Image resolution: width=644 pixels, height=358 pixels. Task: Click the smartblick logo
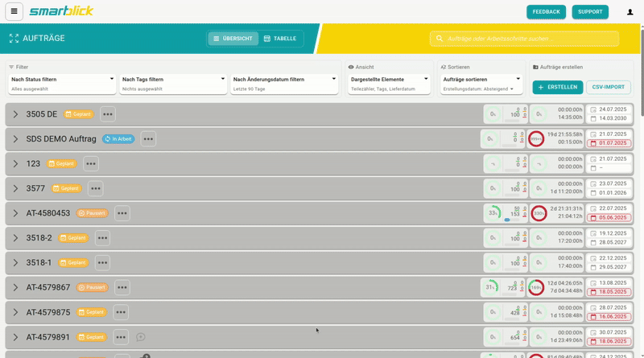point(60,12)
